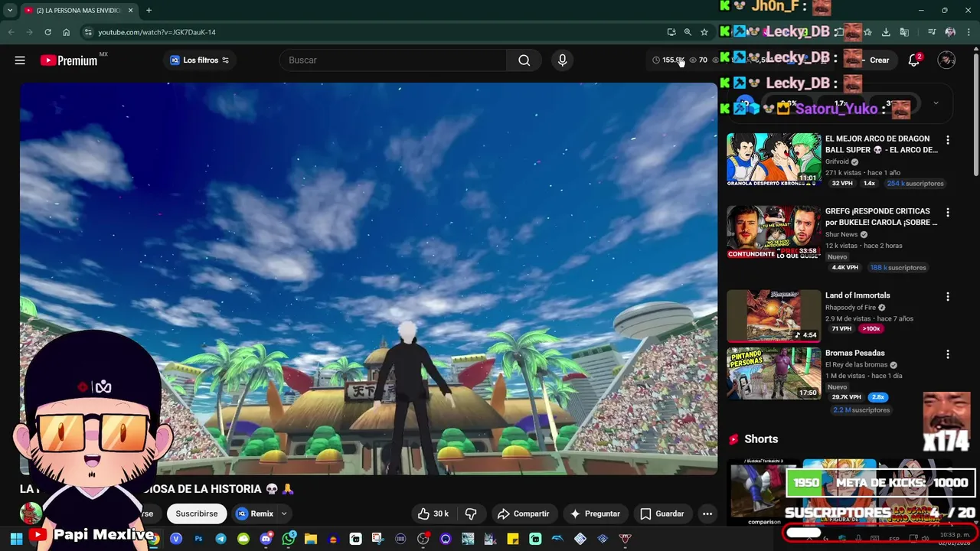The image size is (980, 551).
Task: Save video with Guardar button
Action: click(x=662, y=514)
